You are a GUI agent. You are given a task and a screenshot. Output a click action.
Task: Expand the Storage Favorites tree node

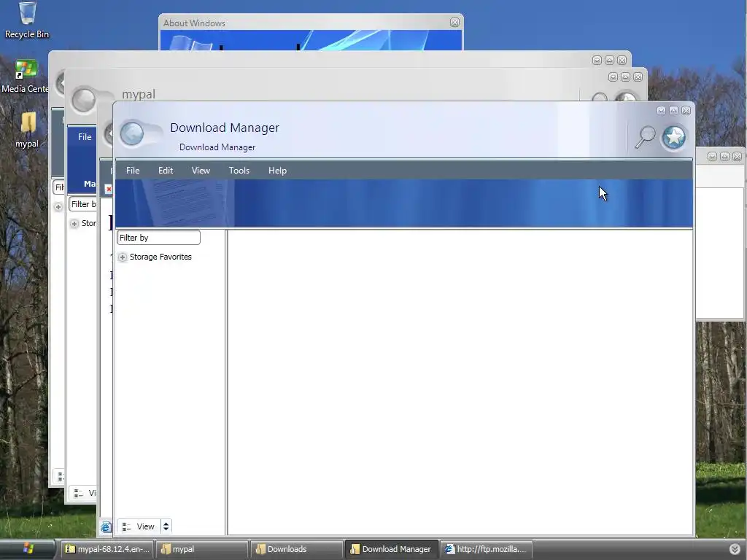coord(123,257)
